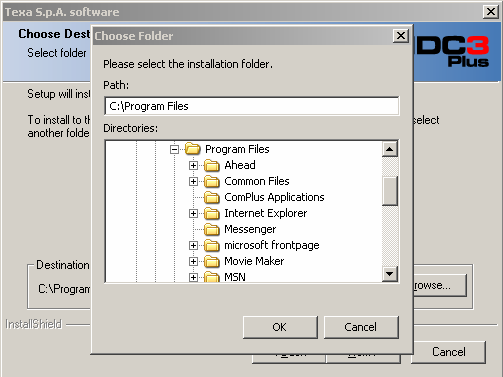The height and width of the screenshot is (377, 503).
Task: Cancel the Choose Folder dialog
Action: pos(361,327)
